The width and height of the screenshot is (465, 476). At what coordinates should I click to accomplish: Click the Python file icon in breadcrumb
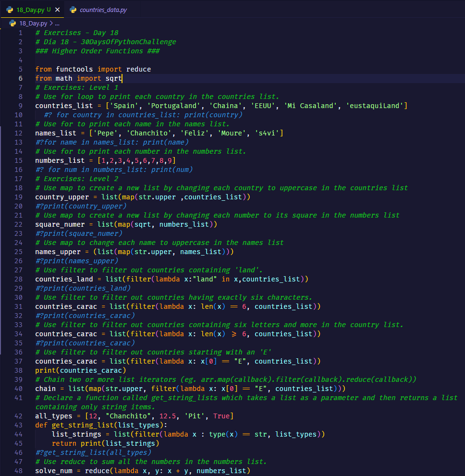click(12, 23)
